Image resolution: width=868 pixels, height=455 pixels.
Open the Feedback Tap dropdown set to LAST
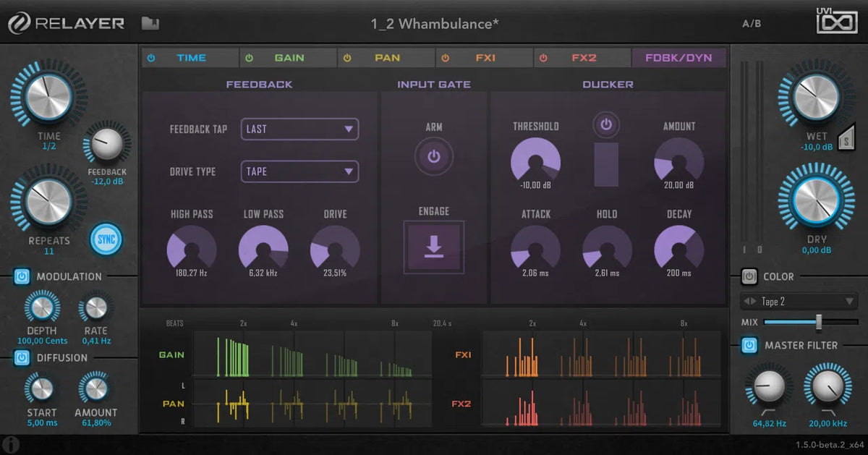(x=299, y=129)
